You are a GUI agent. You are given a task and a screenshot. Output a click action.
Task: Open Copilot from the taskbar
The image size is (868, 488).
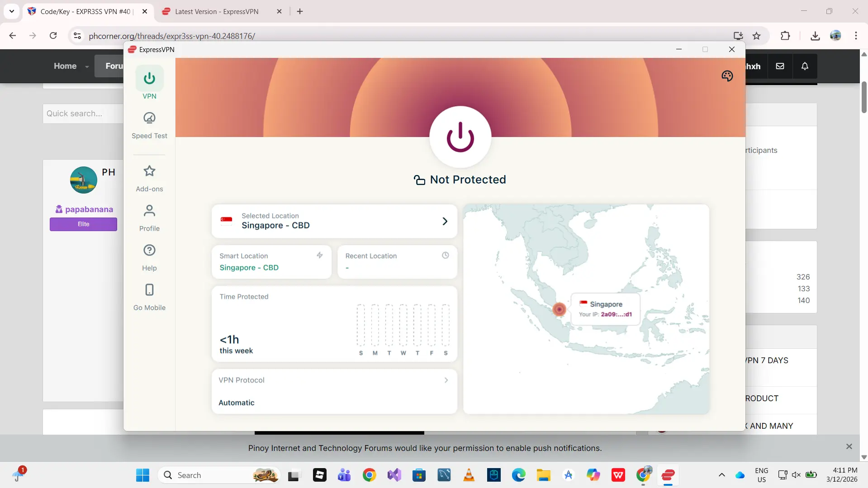point(593,475)
